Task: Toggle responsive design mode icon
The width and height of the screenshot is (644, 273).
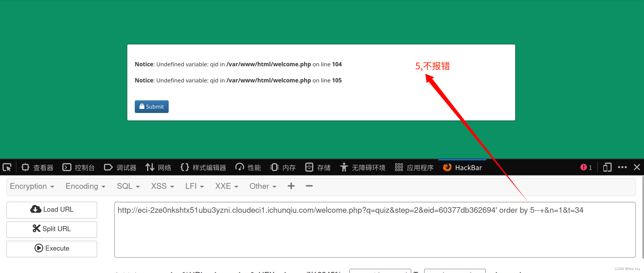Action: click(607, 167)
